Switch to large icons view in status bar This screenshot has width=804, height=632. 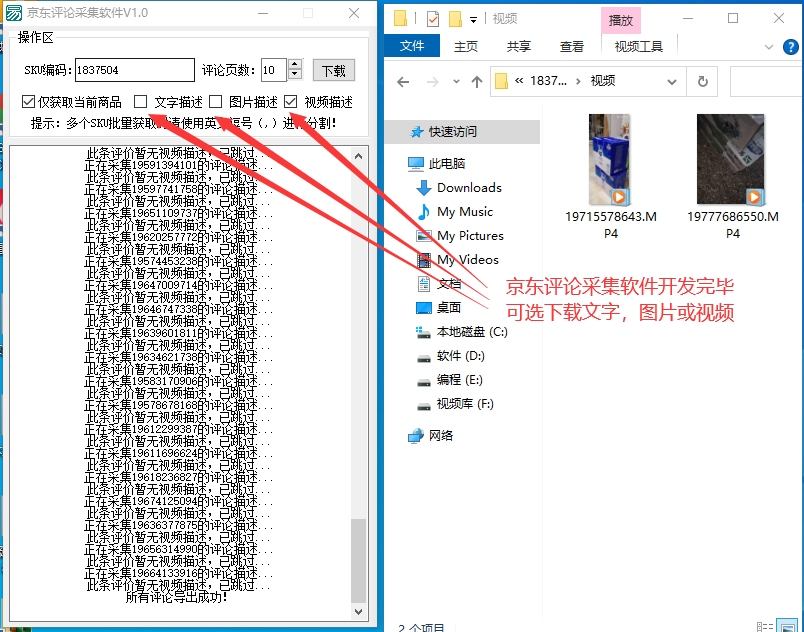coord(787,626)
